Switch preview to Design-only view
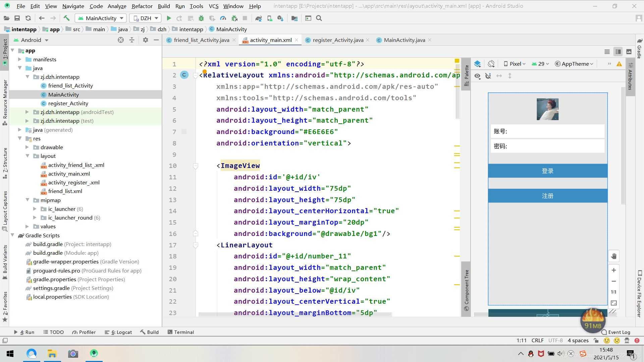The image size is (644, 362). pyautogui.click(x=629, y=52)
